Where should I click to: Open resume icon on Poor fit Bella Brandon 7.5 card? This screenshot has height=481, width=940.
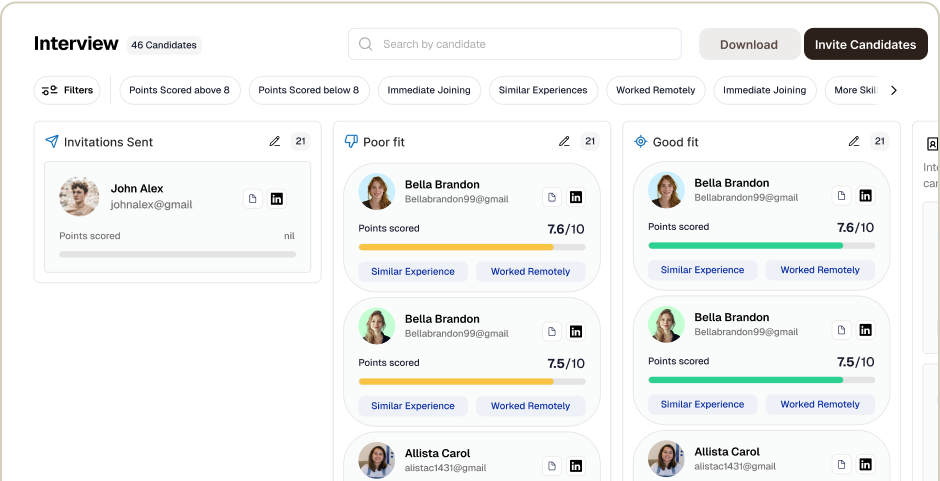[x=552, y=331]
